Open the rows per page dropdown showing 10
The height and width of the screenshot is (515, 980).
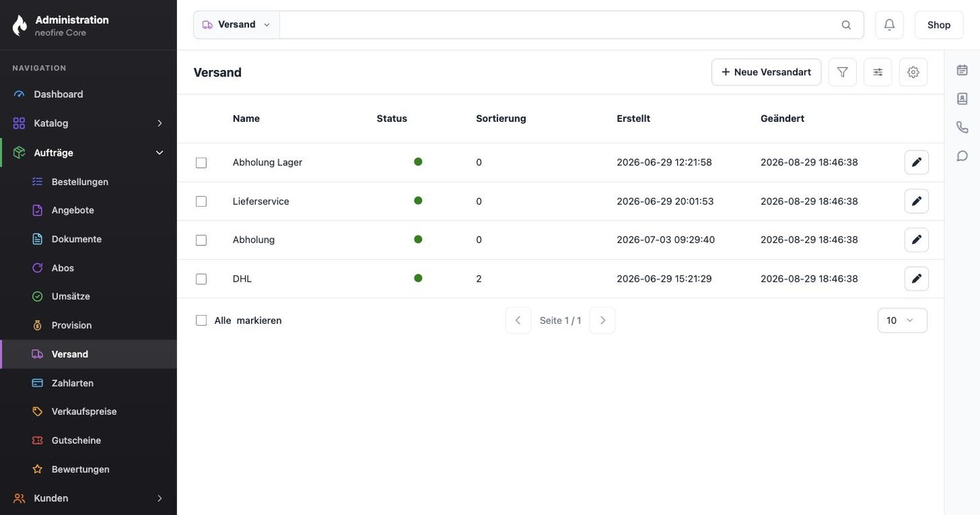coord(902,320)
